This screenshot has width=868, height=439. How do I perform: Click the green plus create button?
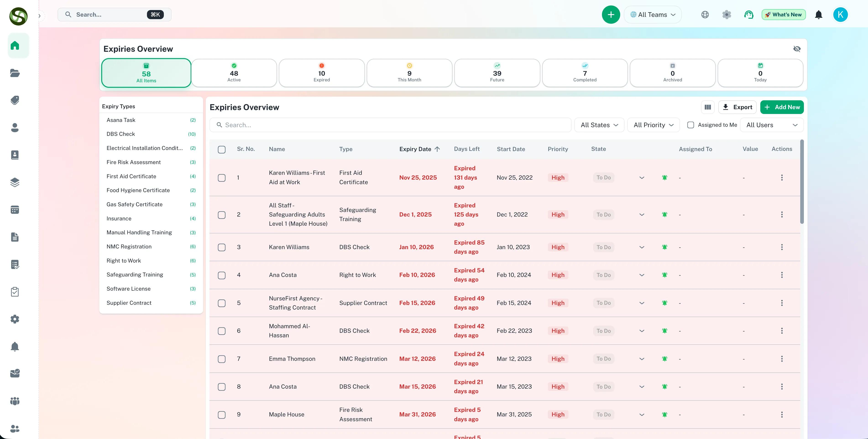click(x=611, y=15)
